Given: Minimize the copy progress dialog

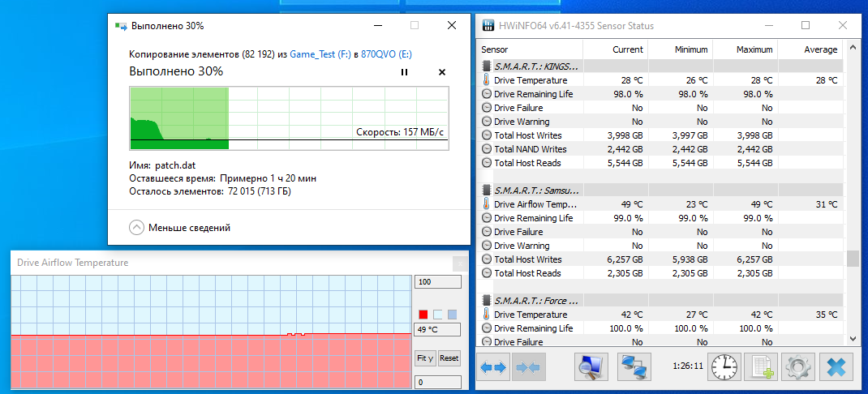Looking at the screenshot, I should pyautogui.click(x=378, y=25).
